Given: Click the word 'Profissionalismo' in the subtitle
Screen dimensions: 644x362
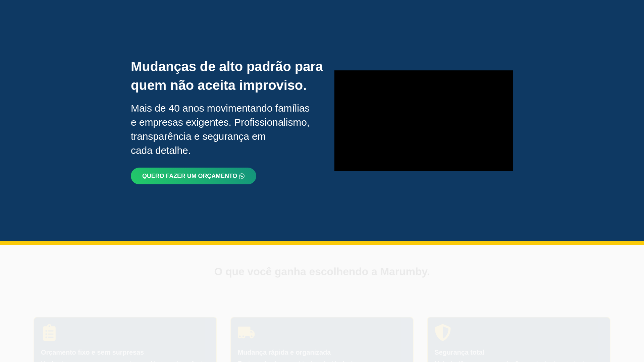Looking at the screenshot, I should click(270, 122).
